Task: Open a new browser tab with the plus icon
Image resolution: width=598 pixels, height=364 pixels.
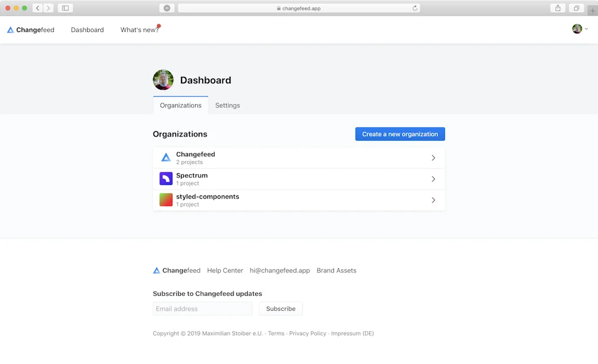Action: [x=592, y=10]
